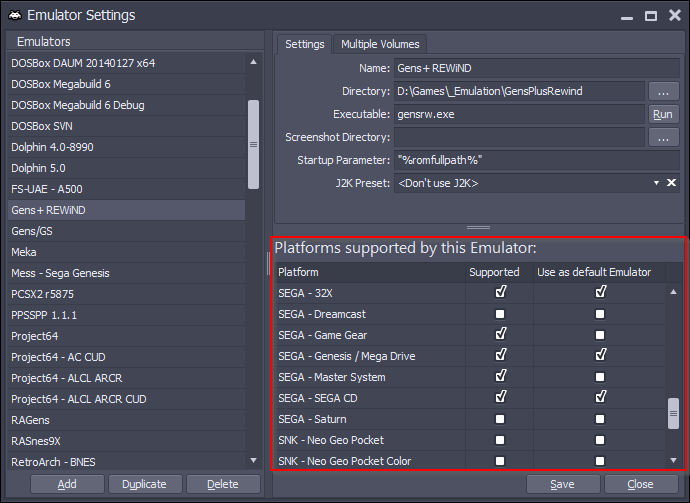
Task: Set default Emulator for SEGA - Master System
Action: point(600,377)
